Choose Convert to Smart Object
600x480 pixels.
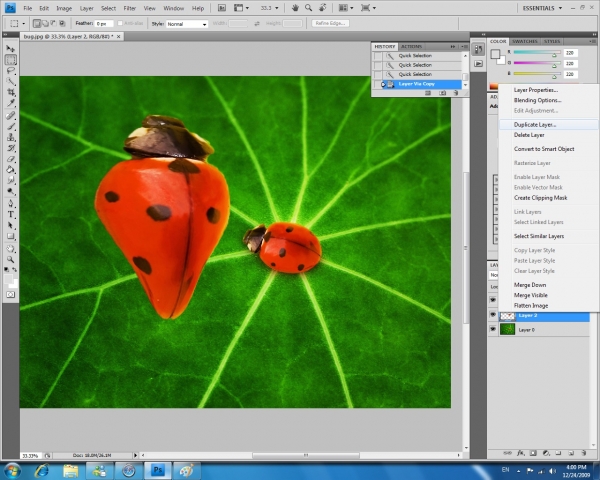(548, 149)
